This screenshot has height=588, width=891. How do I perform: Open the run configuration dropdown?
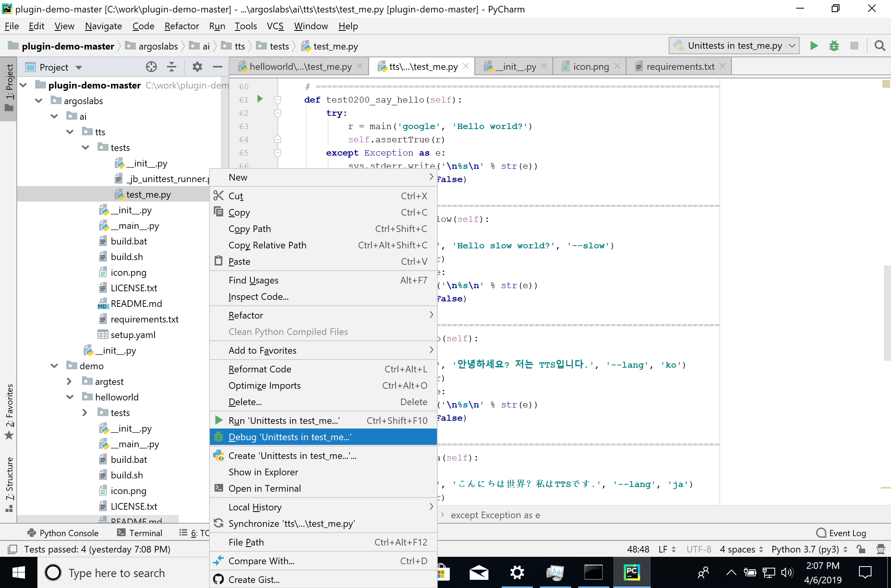pos(734,46)
